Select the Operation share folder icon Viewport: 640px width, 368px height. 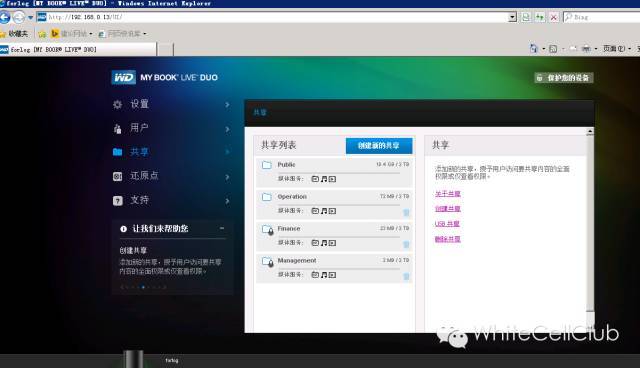tap(267, 197)
